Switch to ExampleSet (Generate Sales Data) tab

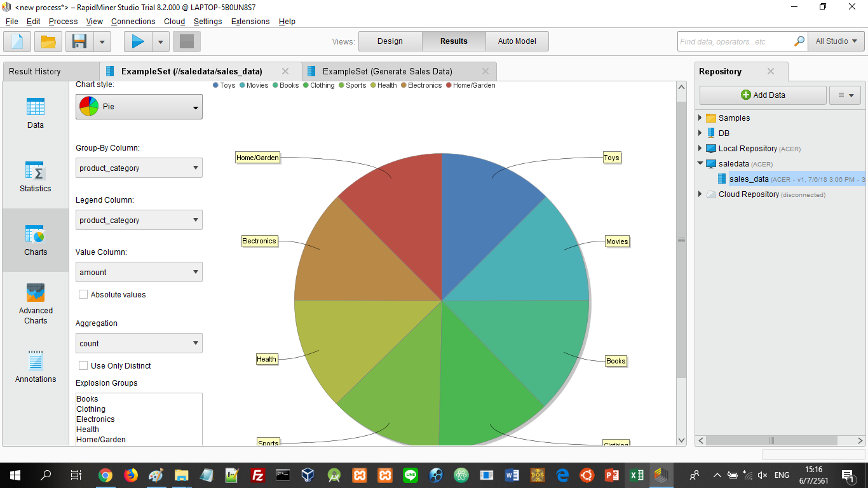coord(387,72)
